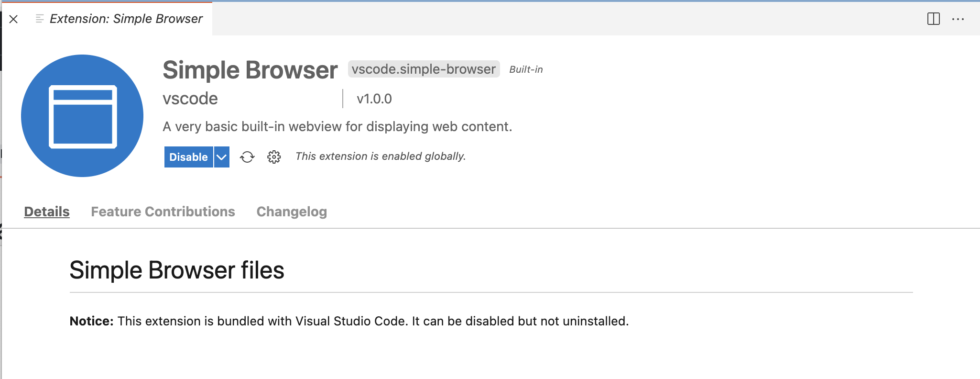980x379 pixels.
Task: Click the extension description text
Action: (337, 126)
